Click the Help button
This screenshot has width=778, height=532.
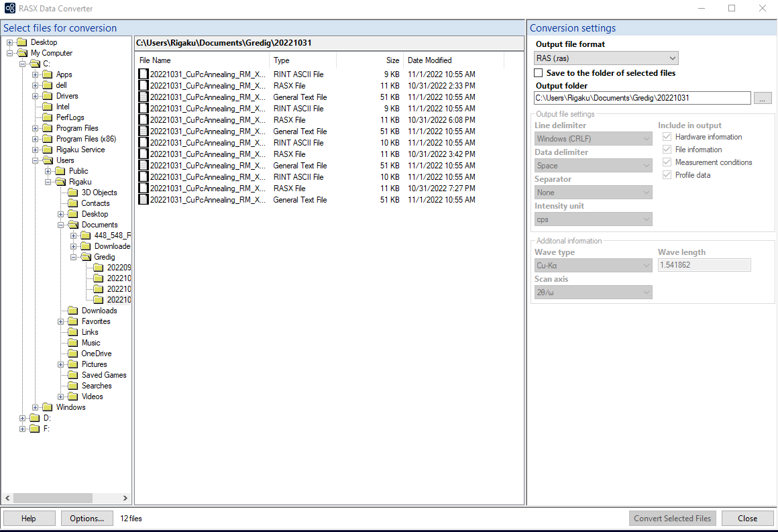29,519
